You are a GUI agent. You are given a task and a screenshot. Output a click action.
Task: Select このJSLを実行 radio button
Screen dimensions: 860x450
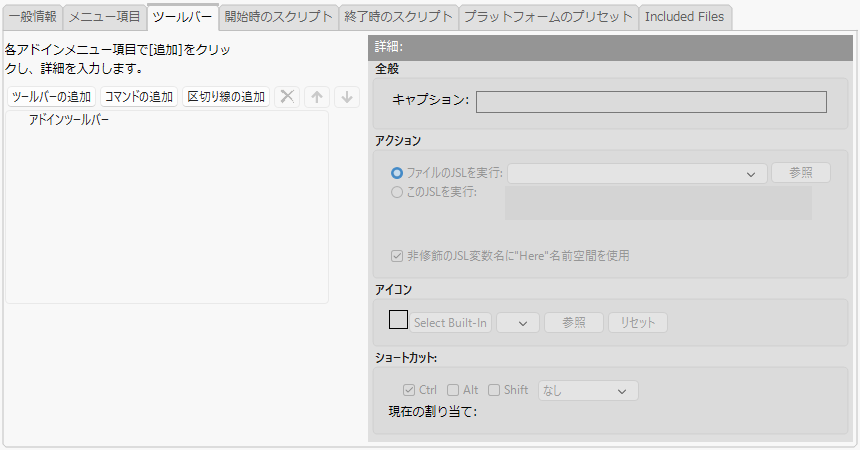tap(397, 192)
